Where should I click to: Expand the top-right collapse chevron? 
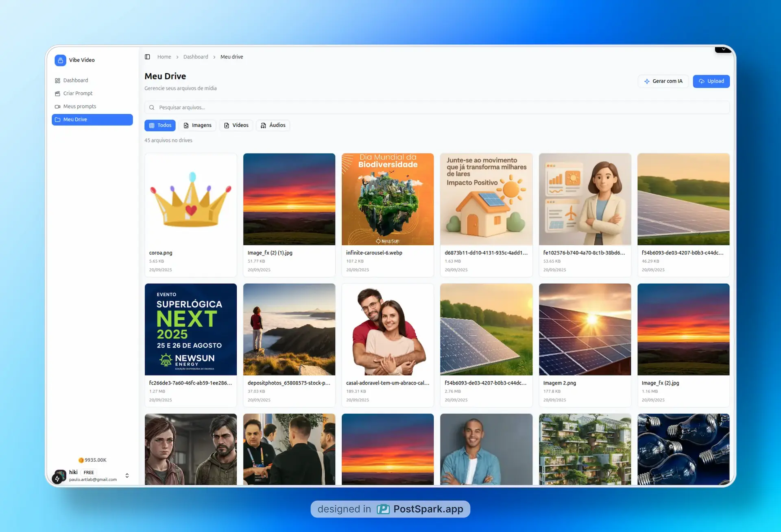(x=723, y=50)
